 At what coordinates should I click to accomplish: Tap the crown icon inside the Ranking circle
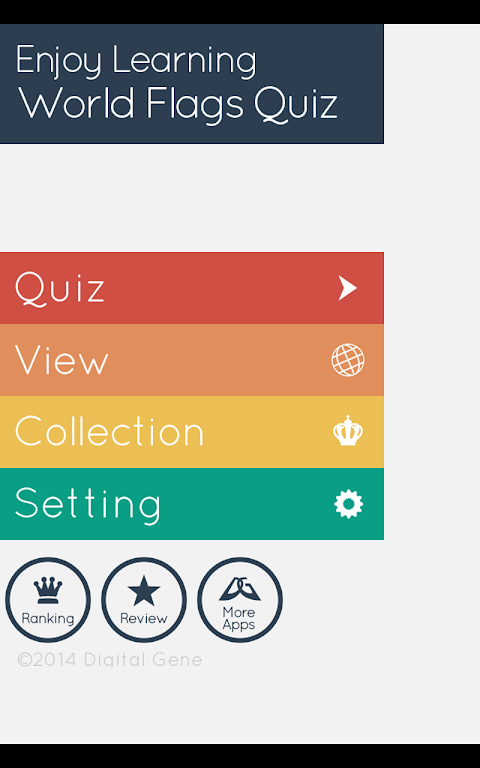[48, 590]
